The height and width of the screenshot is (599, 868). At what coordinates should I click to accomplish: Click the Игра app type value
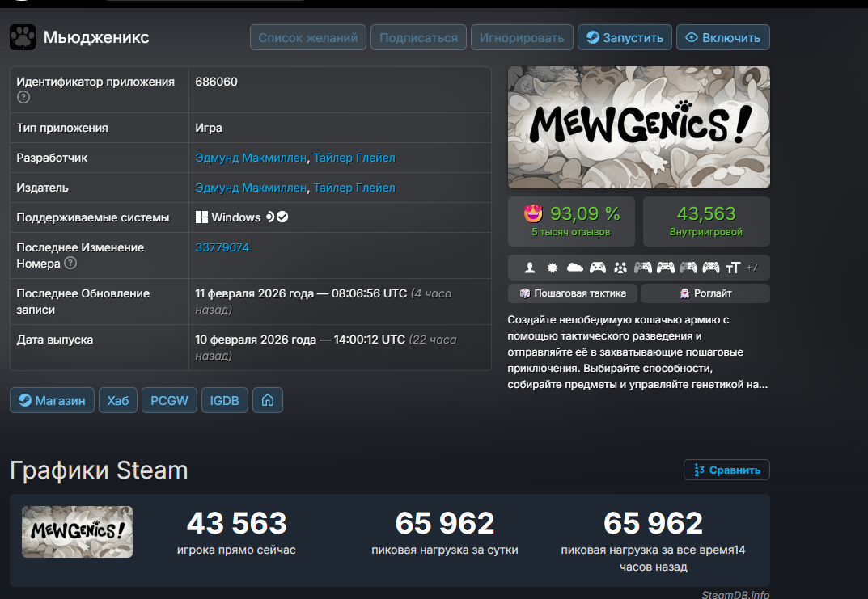coord(209,129)
